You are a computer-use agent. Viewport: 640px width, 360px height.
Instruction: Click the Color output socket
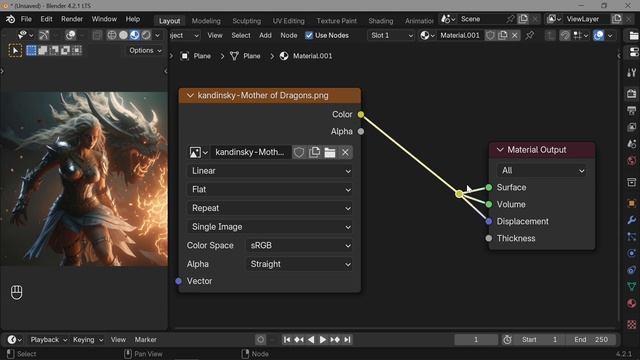click(x=361, y=115)
